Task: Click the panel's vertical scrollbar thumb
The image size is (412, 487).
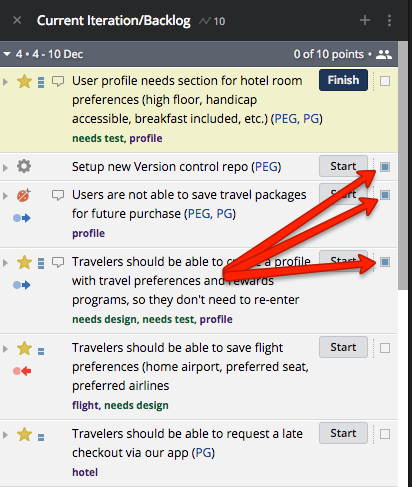Action: click(403, 166)
